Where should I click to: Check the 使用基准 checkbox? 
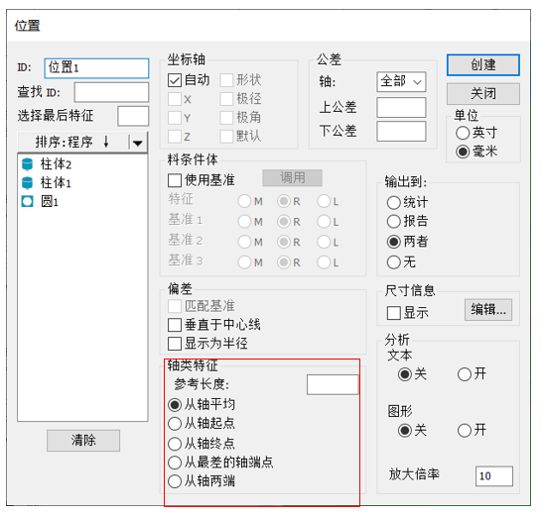tap(175, 180)
